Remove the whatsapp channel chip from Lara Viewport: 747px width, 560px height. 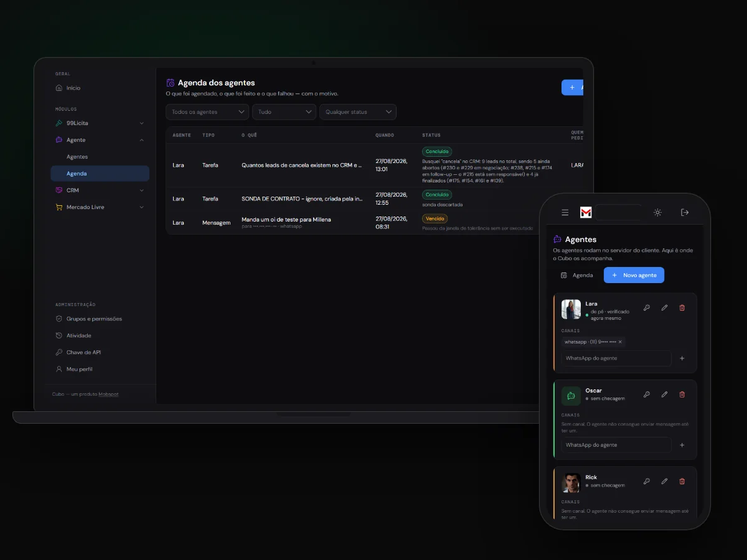coord(620,342)
